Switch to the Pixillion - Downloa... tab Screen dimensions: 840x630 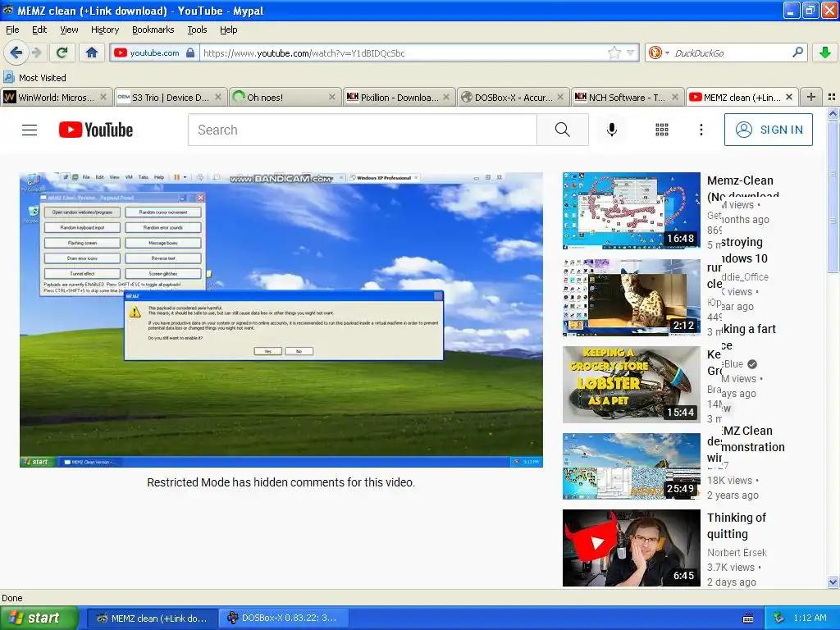click(x=399, y=97)
